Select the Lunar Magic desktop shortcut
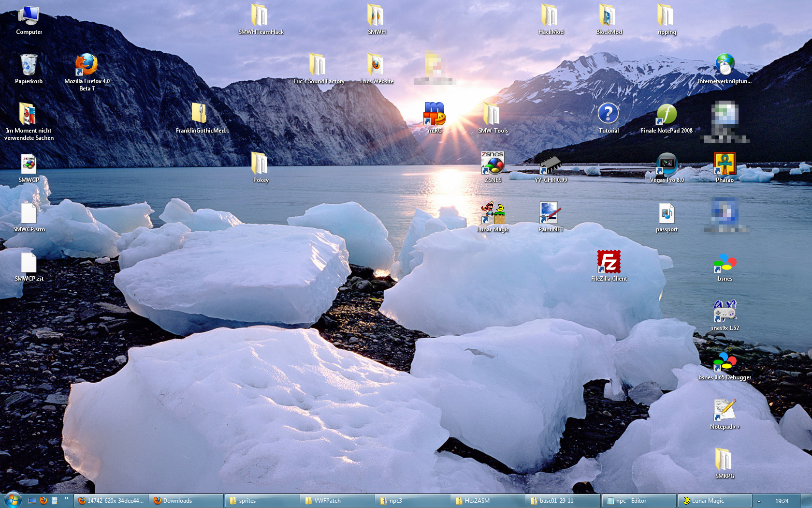The height and width of the screenshot is (508, 812). point(493,217)
